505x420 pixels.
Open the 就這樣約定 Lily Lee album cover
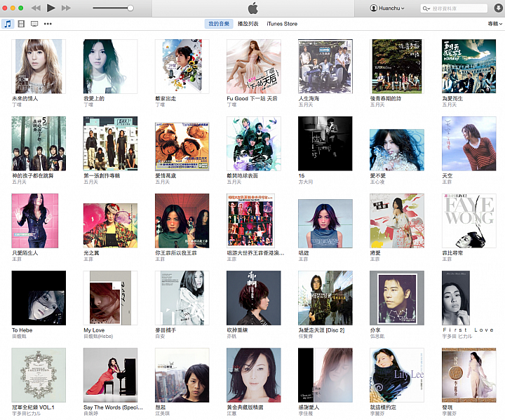point(397,375)
